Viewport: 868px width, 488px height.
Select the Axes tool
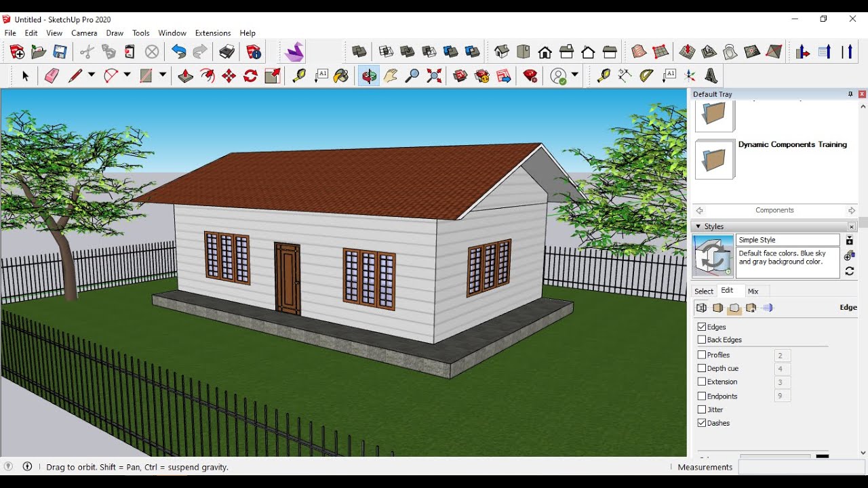pos(690,76)
